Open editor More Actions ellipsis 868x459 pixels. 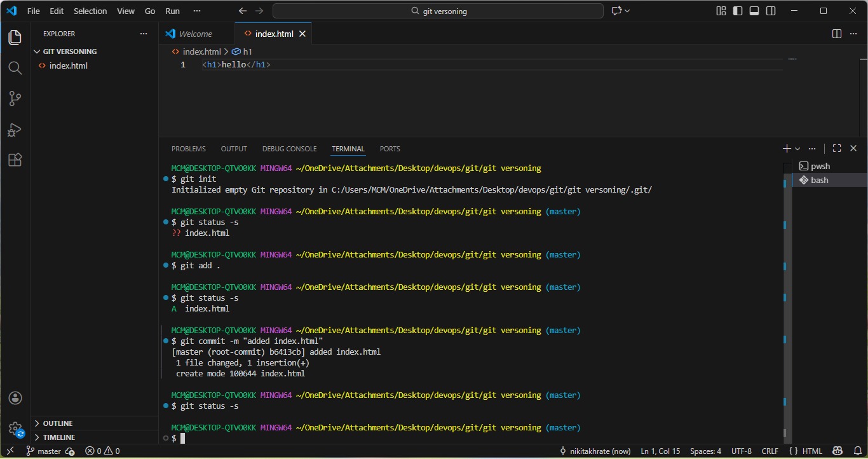pos(853,34)
